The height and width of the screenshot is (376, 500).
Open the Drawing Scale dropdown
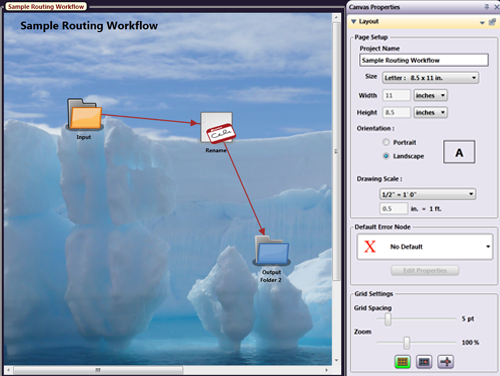click(428, 194)
